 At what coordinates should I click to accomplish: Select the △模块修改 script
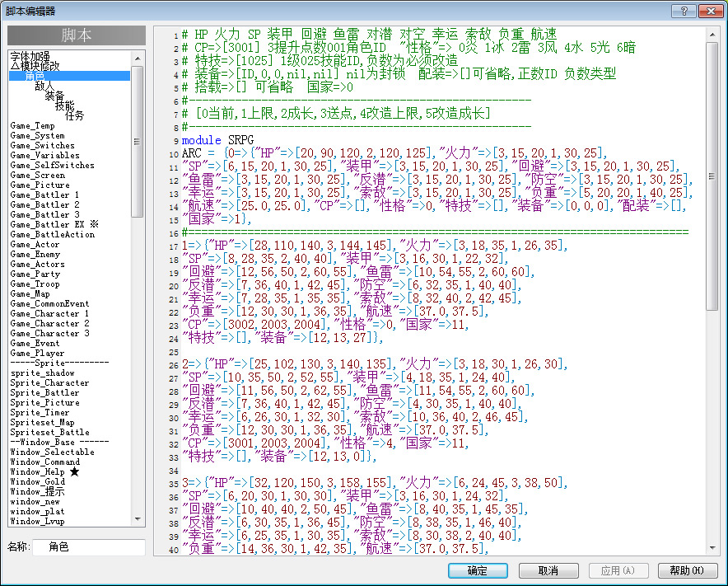click(x=35, y=66)
